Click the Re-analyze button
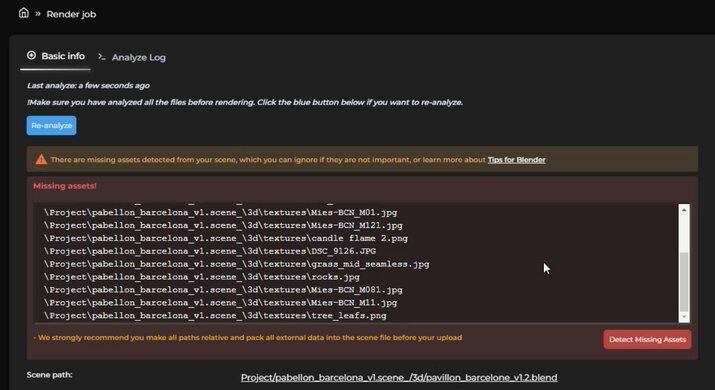This screenshot has width=715, height=390. coord(52,125)
